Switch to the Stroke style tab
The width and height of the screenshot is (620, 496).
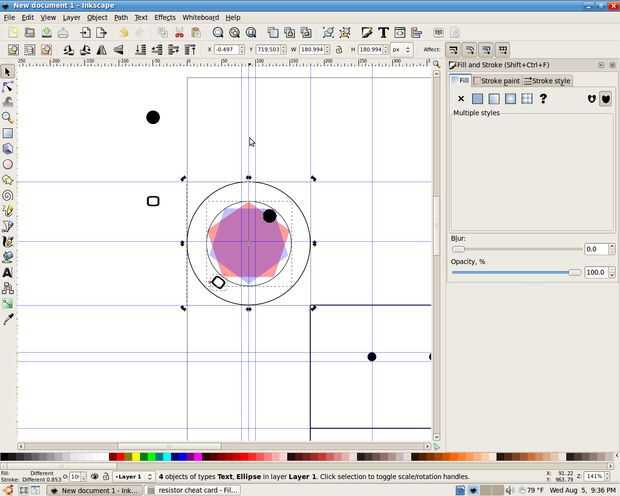[547, 81]
